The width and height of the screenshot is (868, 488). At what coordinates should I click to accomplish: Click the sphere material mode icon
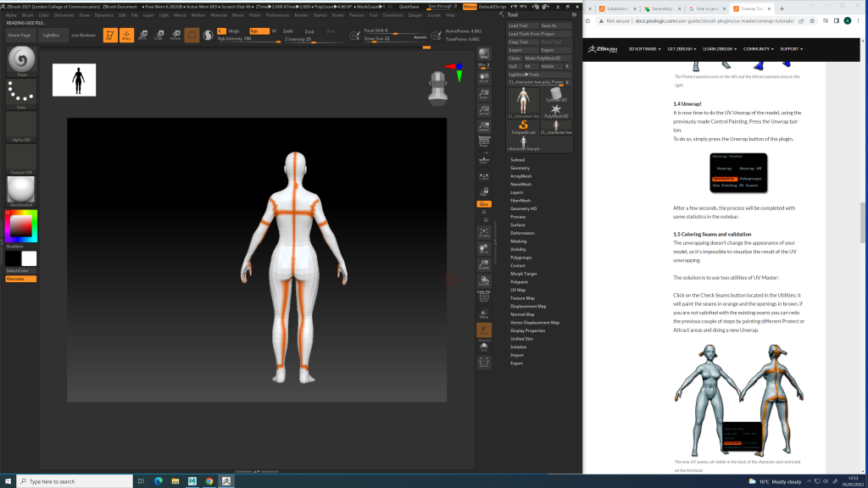point(192,36)
